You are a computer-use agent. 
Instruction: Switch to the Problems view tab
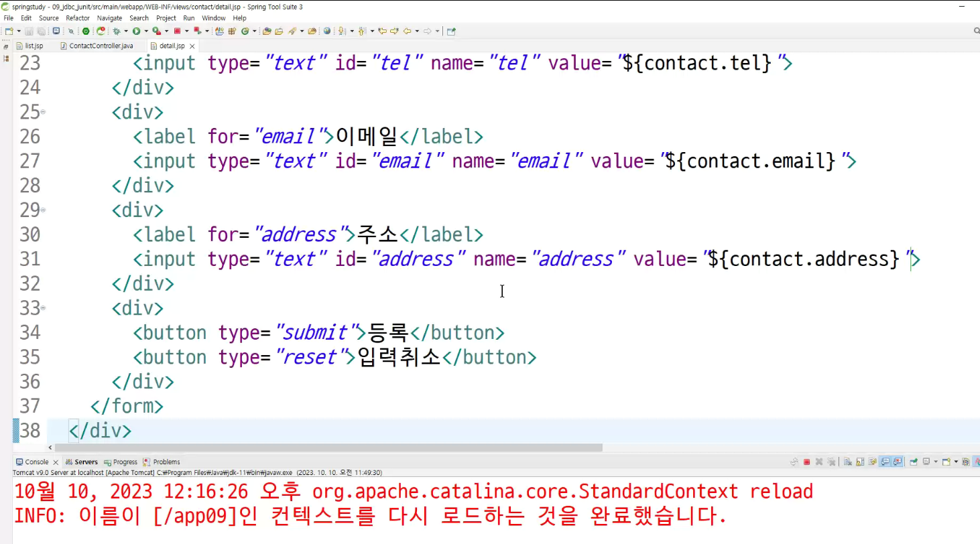(162, 462)
